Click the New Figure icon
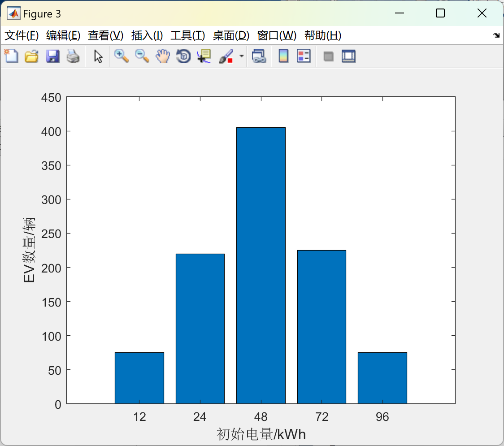 11,56
